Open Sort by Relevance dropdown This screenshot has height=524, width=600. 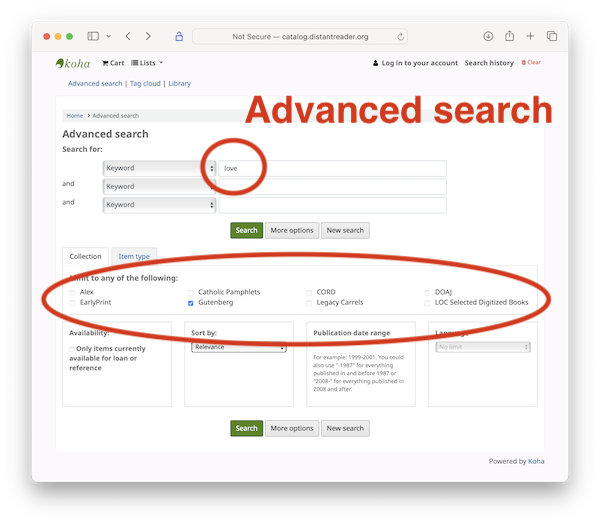pyautogui.click(x=238, y=347)
